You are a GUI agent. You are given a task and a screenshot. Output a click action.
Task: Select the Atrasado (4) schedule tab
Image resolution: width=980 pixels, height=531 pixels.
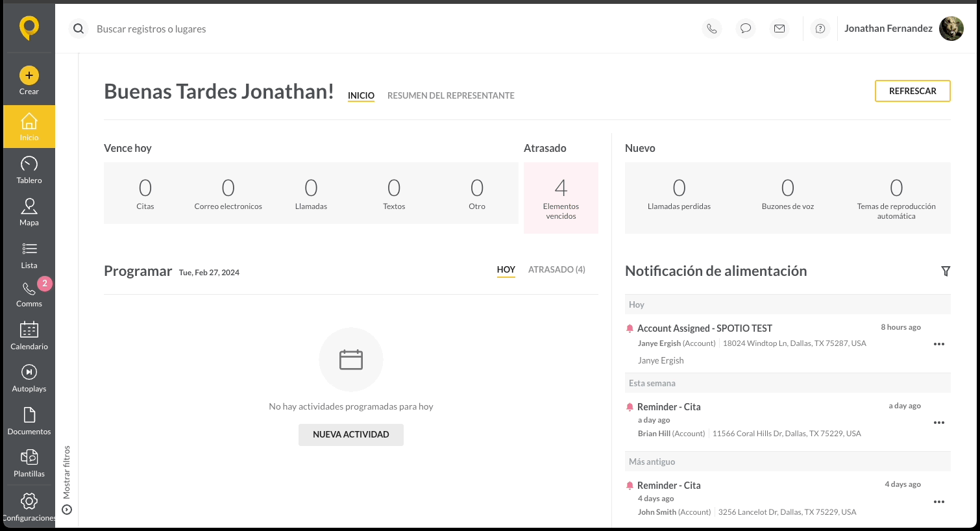click(x=557, y=269)
